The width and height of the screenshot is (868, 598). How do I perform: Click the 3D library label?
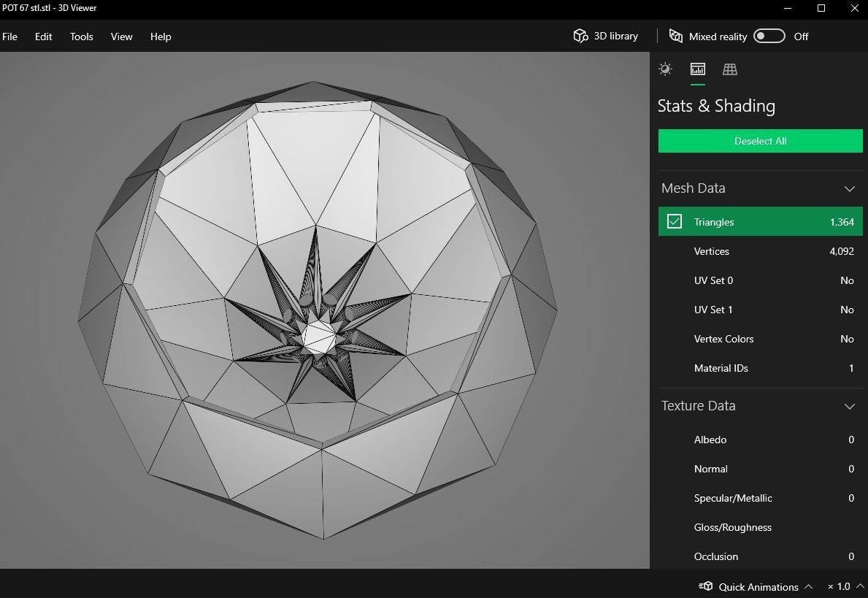[x=615, y=36]
